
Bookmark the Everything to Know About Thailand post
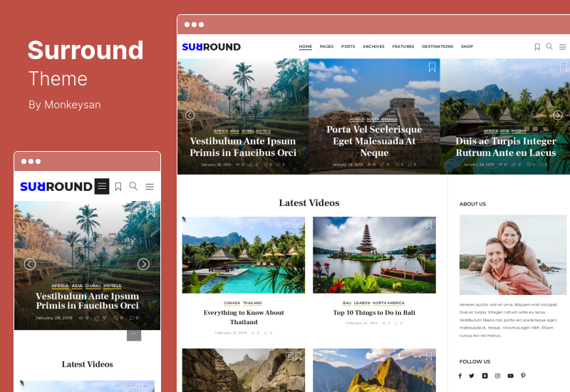pyautogui.click(x=299, y=225)
